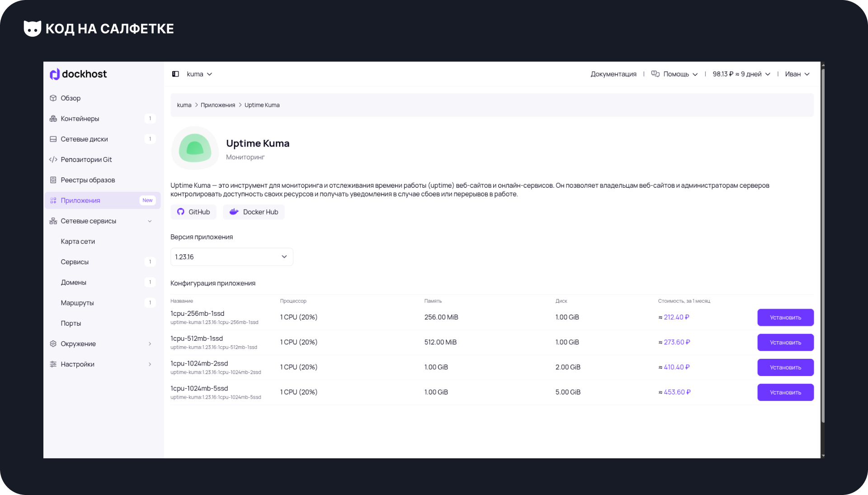Viewport: 868px width, 495px height.
Task: Click 256.00 MiB memory cell
Action: pos(441,317)
